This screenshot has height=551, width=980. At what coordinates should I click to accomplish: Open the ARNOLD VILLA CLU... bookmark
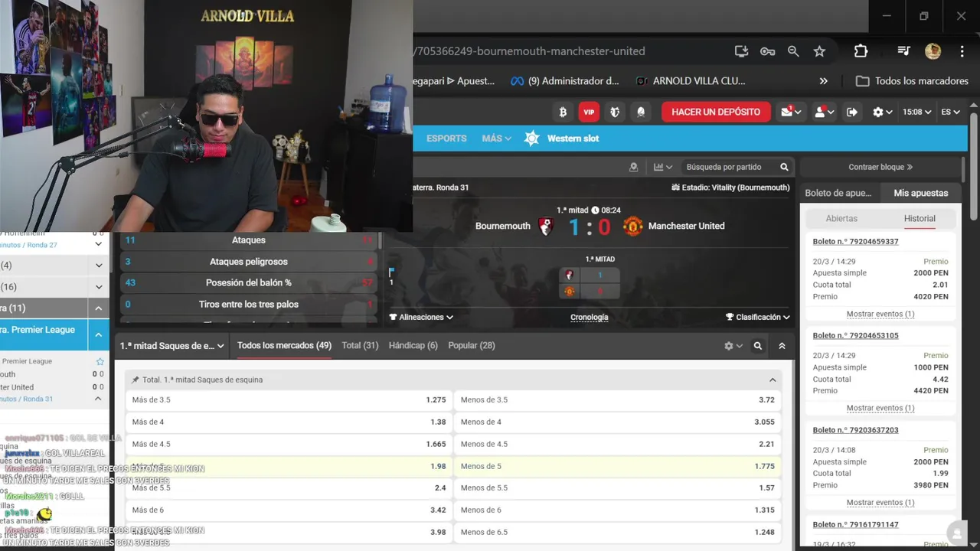click(x=691, y=81)
